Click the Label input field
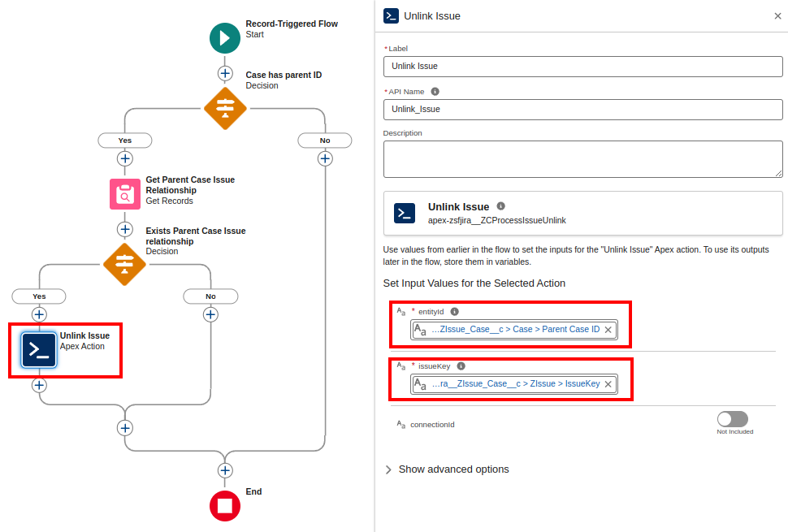 [x=582, y=67]
